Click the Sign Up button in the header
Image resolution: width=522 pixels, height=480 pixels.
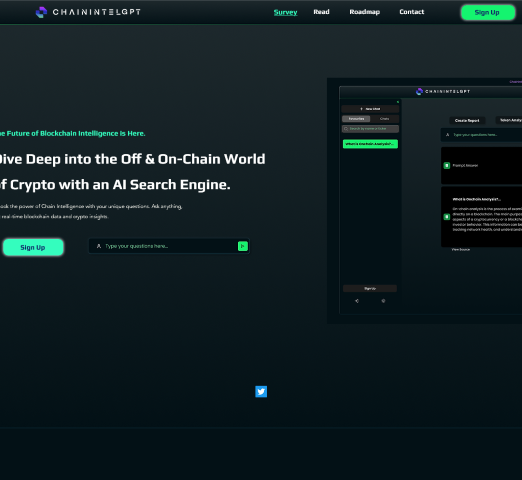tap(488, 12)
